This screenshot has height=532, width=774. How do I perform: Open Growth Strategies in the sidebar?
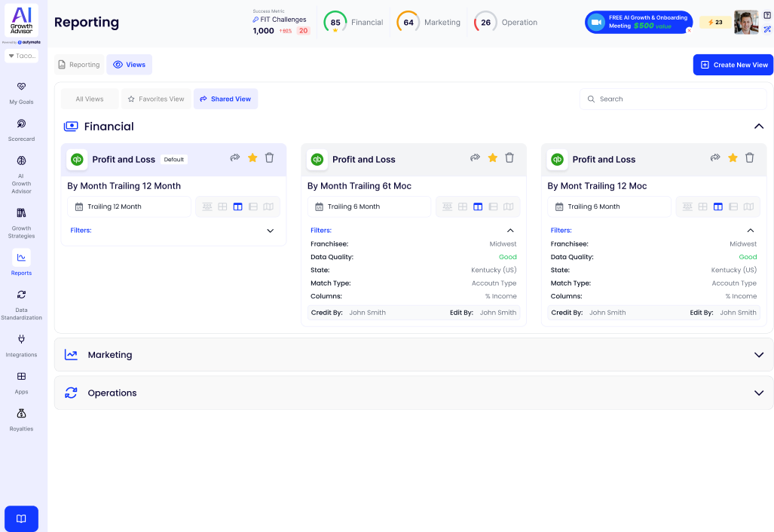[21, 222]
